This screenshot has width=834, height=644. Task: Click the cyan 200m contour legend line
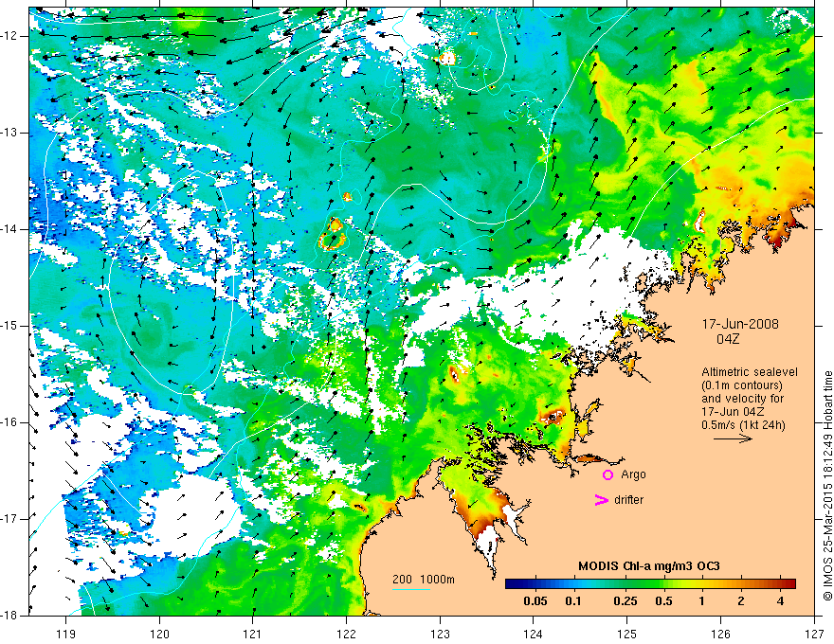pyautogui.click(x=411, y=589)
